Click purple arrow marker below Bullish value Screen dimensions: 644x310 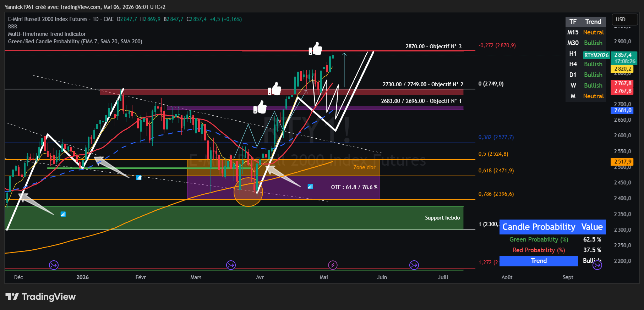tap(597, 265)
